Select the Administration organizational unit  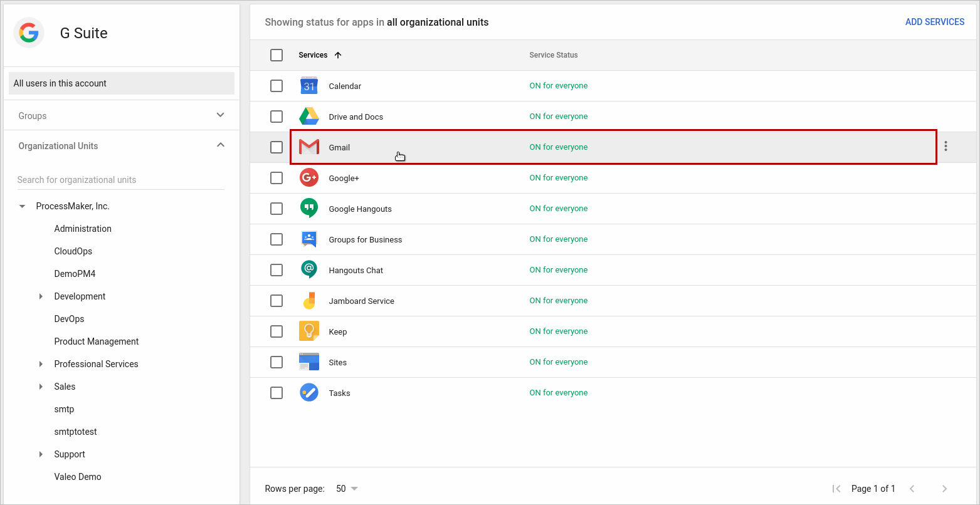83,229
